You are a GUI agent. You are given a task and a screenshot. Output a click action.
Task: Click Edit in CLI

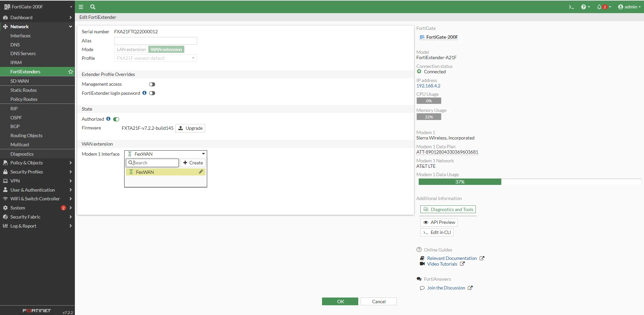[437, 232]
